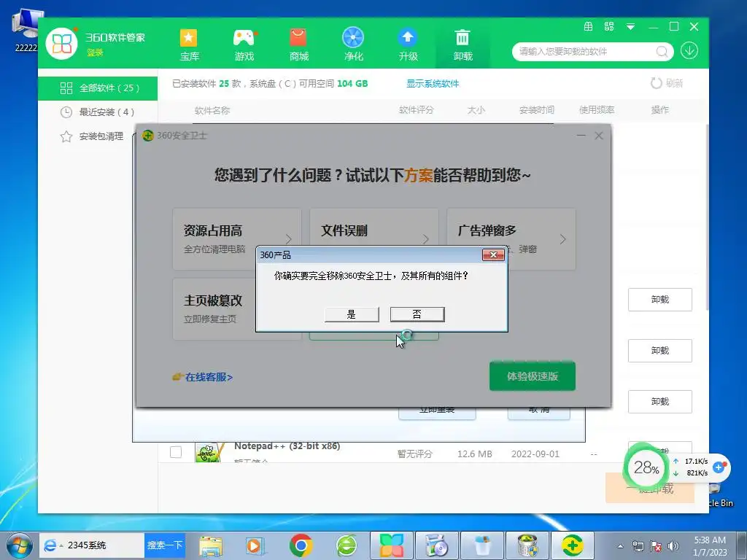Open the toolbox icon in title bar
The image size is (747, 560).
coord(589,27)
